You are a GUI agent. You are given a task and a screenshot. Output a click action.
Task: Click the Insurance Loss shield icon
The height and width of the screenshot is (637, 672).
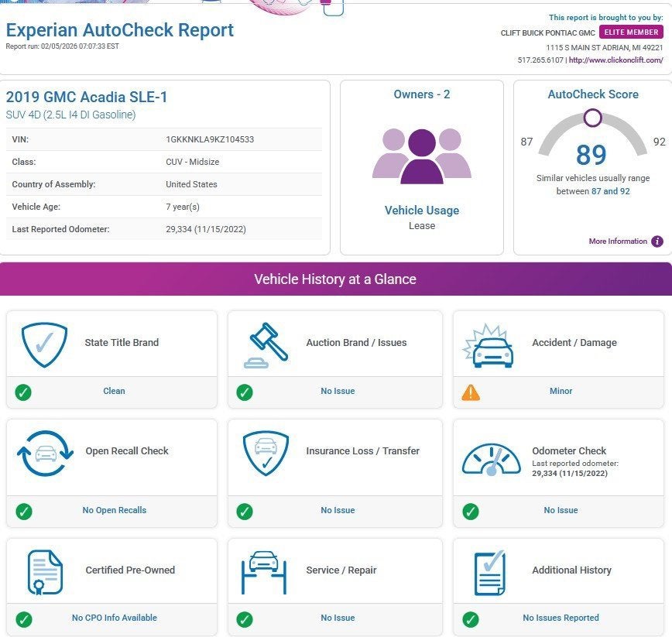(266, 452)
